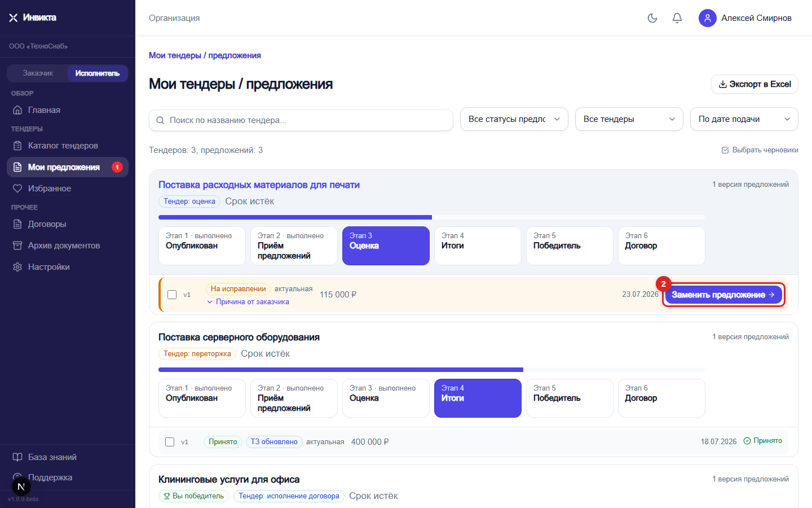Open Избранное in the sidebar
This screenshot has width=812, height=508.
point(68,189)
